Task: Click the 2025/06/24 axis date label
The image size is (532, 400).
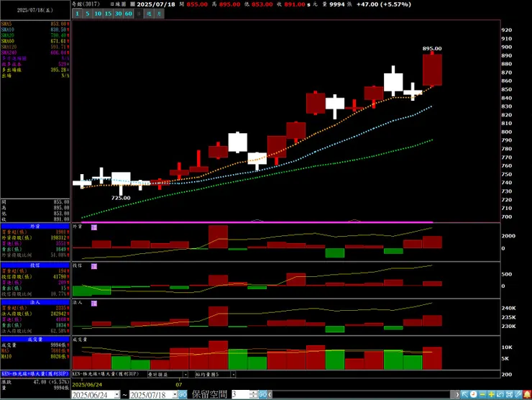Action: [x=87, y=385]
